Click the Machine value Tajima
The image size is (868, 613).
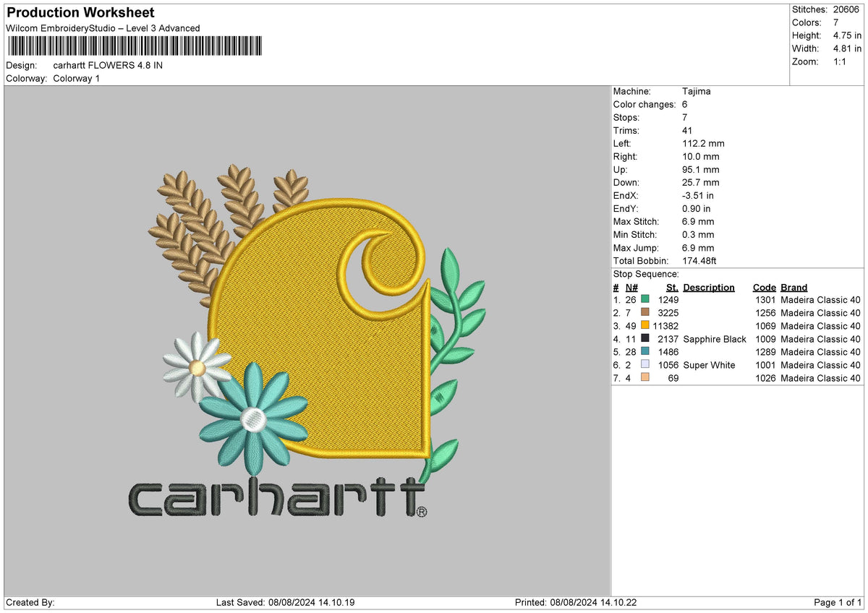(697, 91)
